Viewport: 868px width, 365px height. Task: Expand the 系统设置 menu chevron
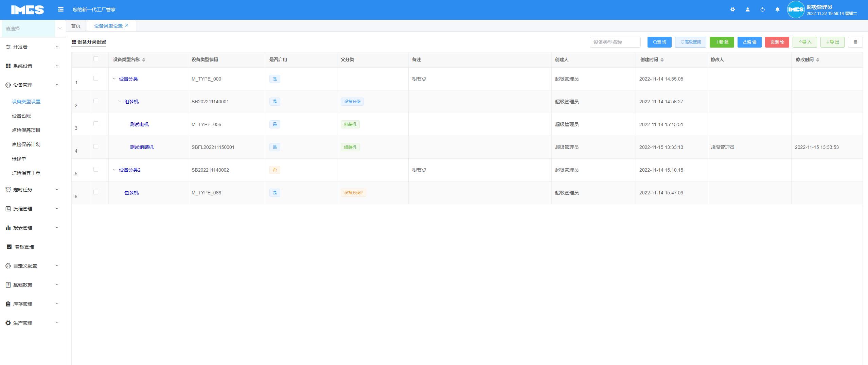(x=57, y=66)
